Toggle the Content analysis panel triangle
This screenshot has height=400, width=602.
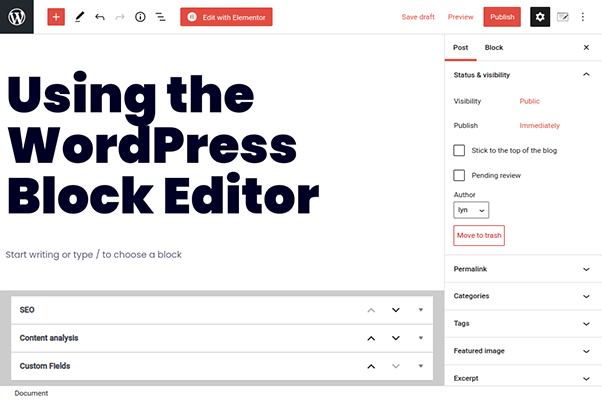click(421, 338)
